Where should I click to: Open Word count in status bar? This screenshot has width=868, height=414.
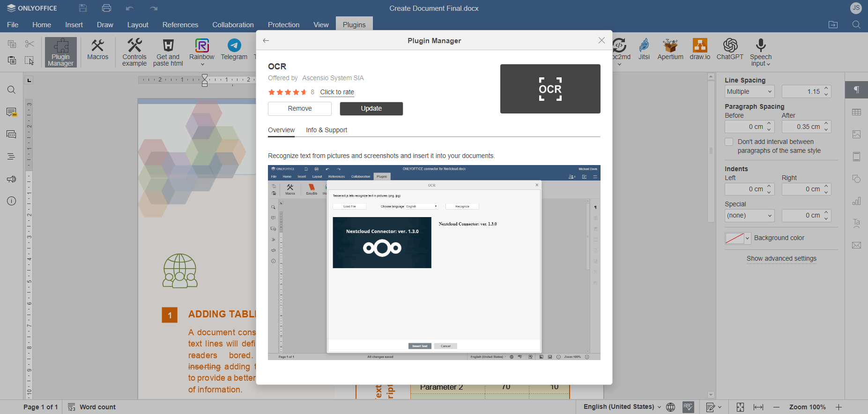click(x=92, y=407)
